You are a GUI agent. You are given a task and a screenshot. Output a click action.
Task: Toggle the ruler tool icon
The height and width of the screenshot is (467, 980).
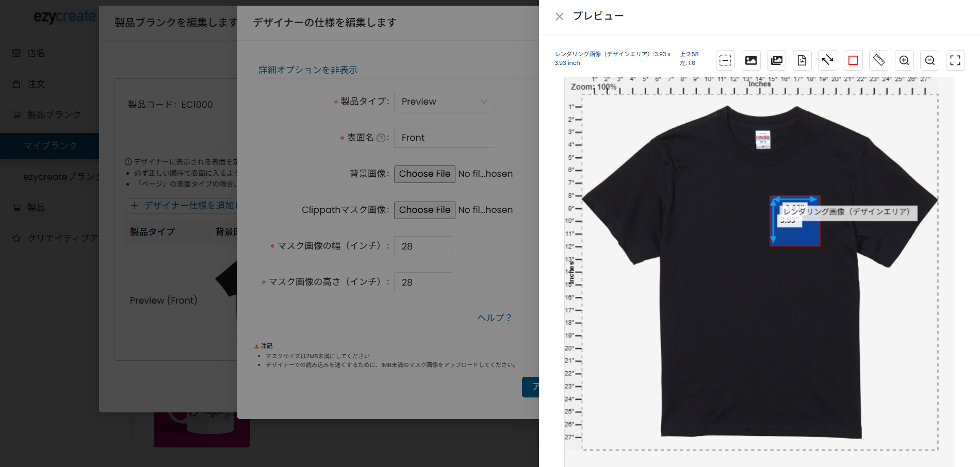click(x=878, y=60)
